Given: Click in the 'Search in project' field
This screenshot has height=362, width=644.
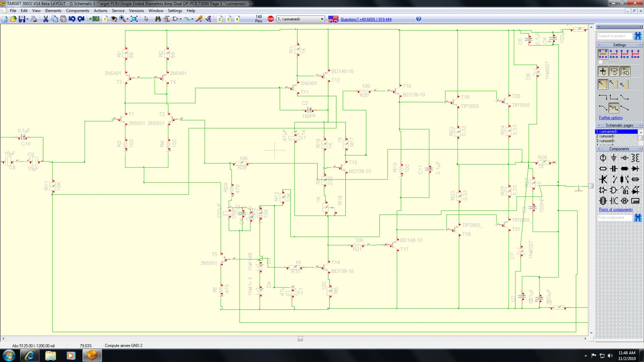Looking at the screenshot, I should (614, 36).
